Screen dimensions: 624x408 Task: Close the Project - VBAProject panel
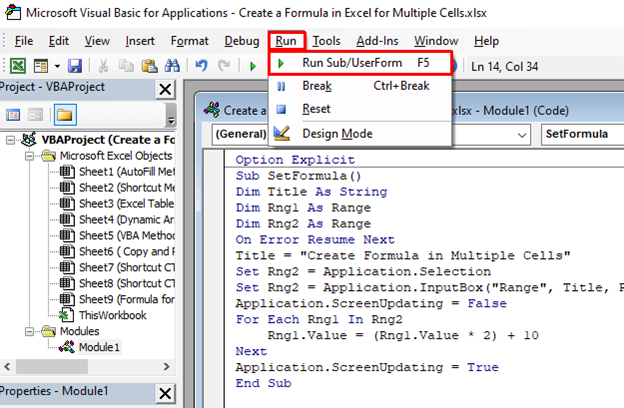coord(166,89)
